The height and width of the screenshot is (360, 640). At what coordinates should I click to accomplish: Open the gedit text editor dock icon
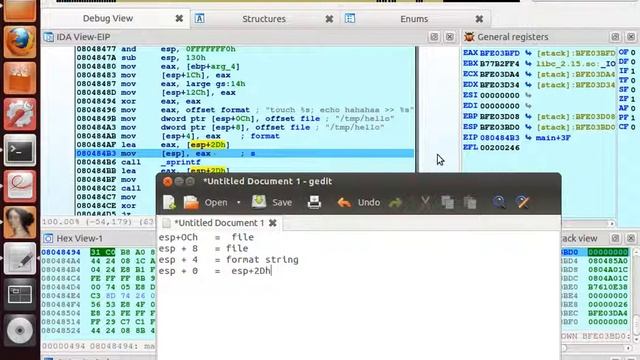tap(20, 258)
